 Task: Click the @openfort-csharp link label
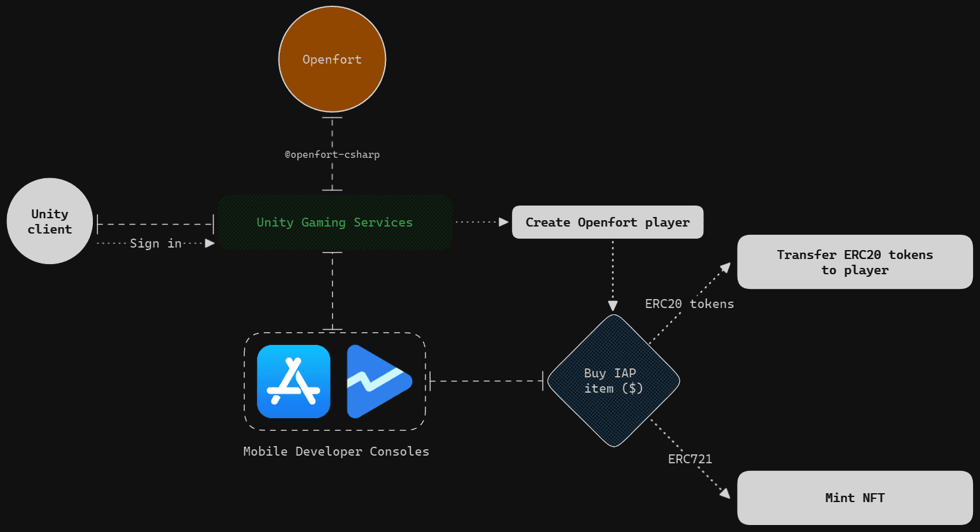(x=331, y=154)
